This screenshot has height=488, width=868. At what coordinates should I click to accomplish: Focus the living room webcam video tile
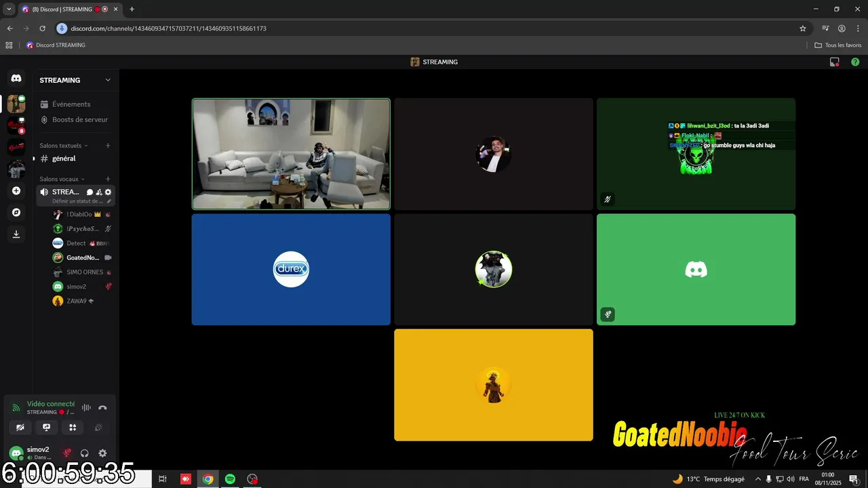tap(291, 154)
